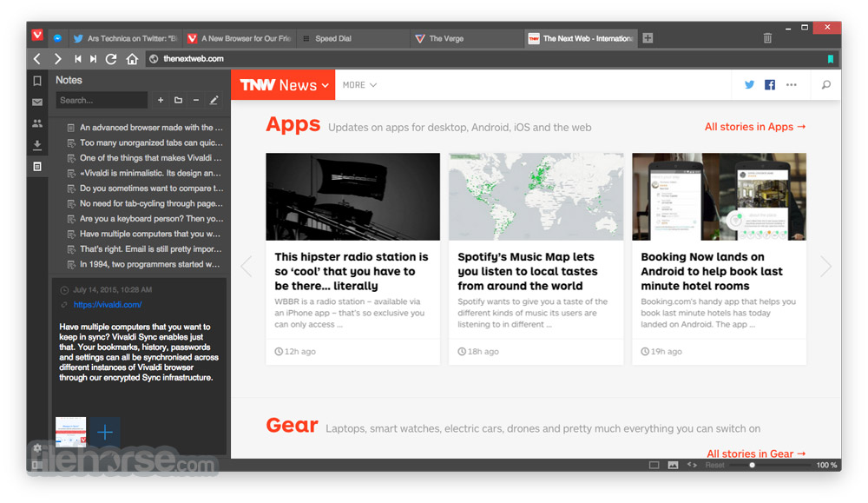Edit the selected note

pos(214,100)
